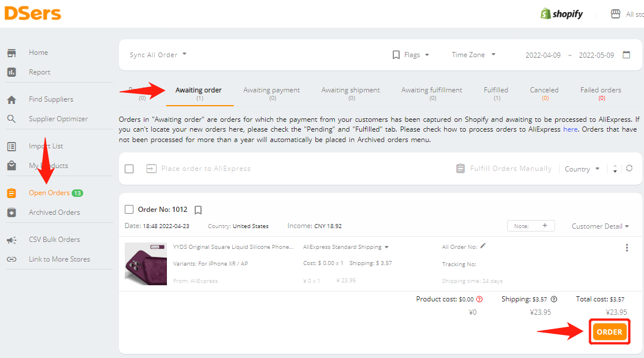Open the Home menu item
Viewport: 644px width, 358px height.
tap(39, 53)
